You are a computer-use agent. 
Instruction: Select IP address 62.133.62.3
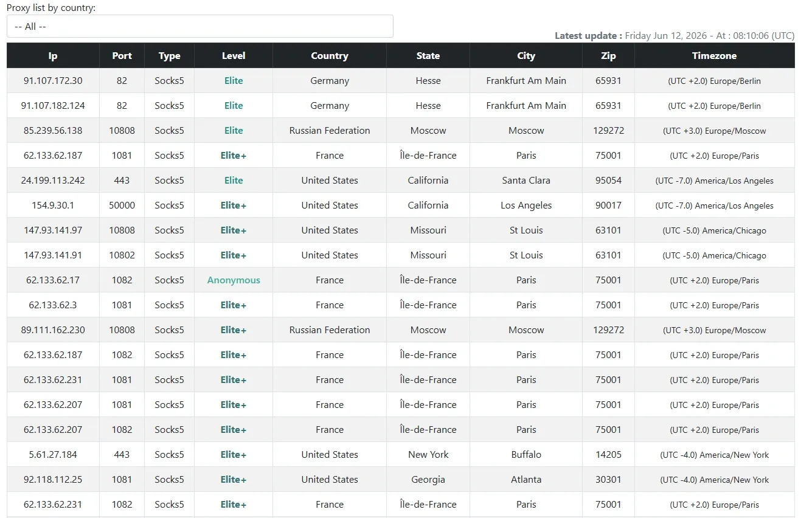[x=53, y=305]
